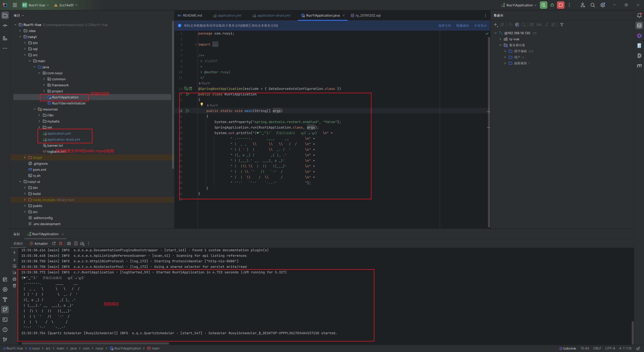Open RuoYiApplication run configuration dropdown

[519, 5]
